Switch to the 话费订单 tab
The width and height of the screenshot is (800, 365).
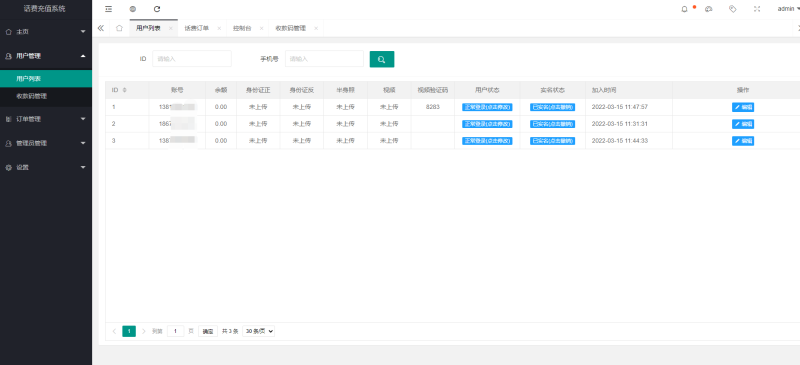tap(196, 29)
